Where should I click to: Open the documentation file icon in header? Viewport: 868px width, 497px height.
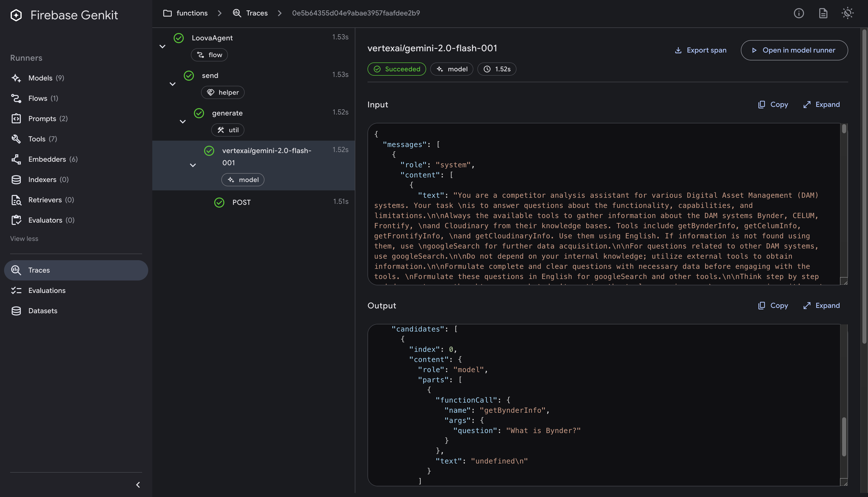[x=823, y=13]
